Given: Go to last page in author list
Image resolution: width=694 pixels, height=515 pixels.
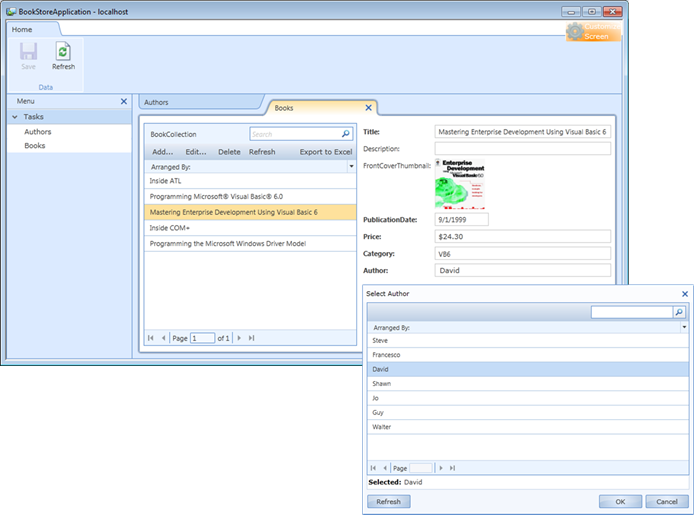Looking at the screenshot, I should tap(452, 467).
